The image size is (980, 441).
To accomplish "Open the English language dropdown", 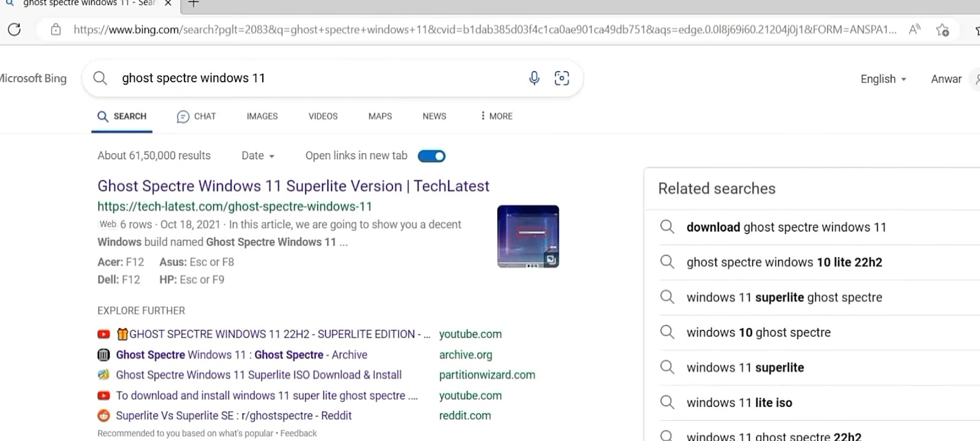I will tap(883, 79).
